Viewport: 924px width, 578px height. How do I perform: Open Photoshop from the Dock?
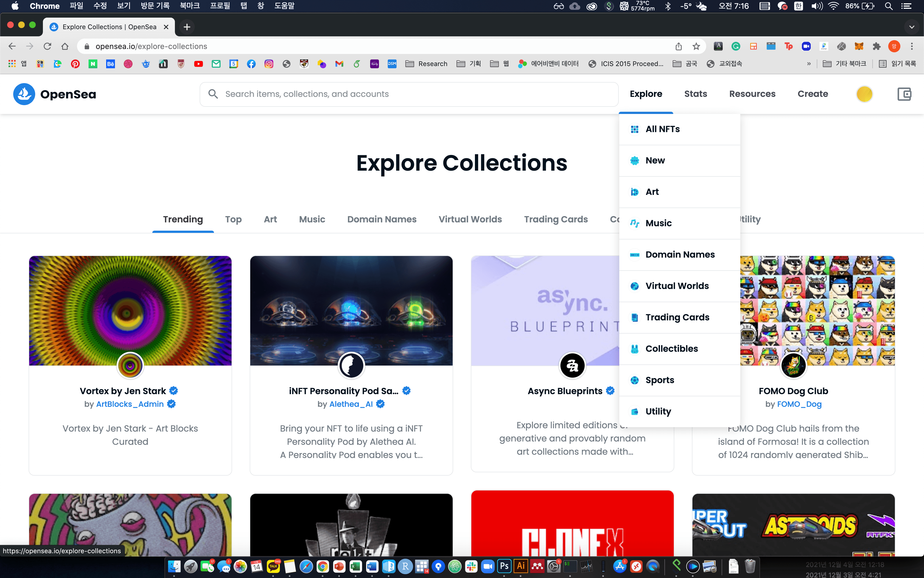point(504,566)
